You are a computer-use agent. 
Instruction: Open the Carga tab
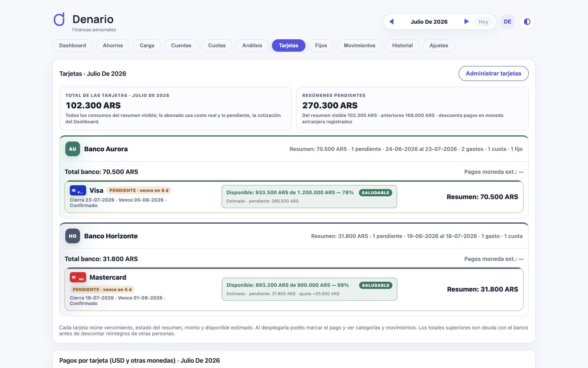147,45
